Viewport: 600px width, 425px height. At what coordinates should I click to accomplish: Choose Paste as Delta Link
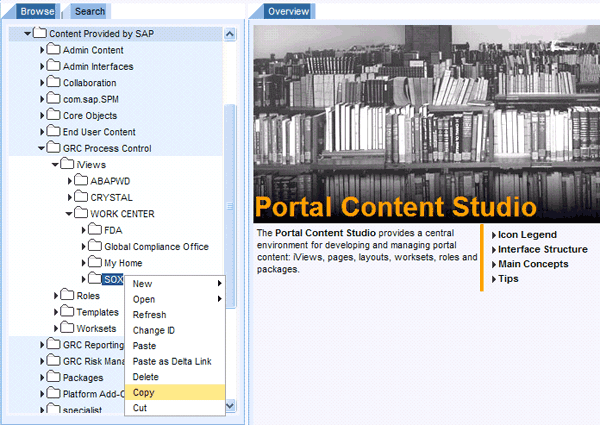175,361
